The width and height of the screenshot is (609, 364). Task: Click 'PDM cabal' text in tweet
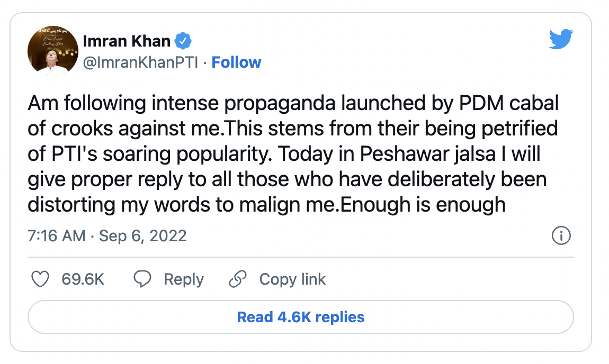point(509,103)
